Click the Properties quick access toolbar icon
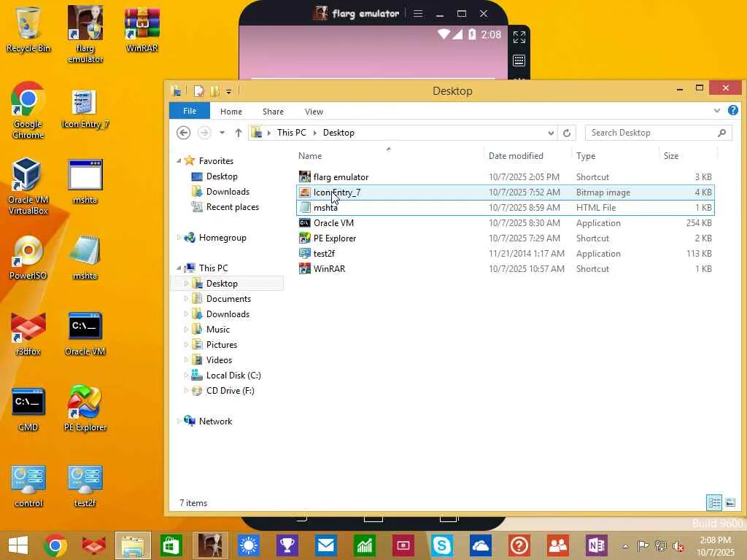Image resolution: width=747 pixels, height=560 pixels. (x=198, y=91)
